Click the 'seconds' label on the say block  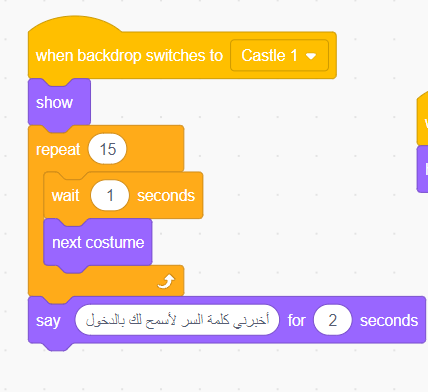click(x=389, y=321)
